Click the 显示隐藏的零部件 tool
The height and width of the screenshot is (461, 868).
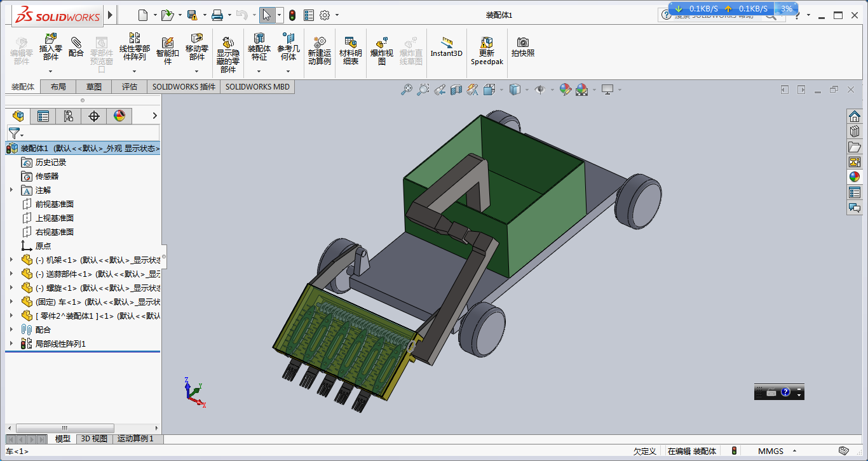[x=228, y=55]
